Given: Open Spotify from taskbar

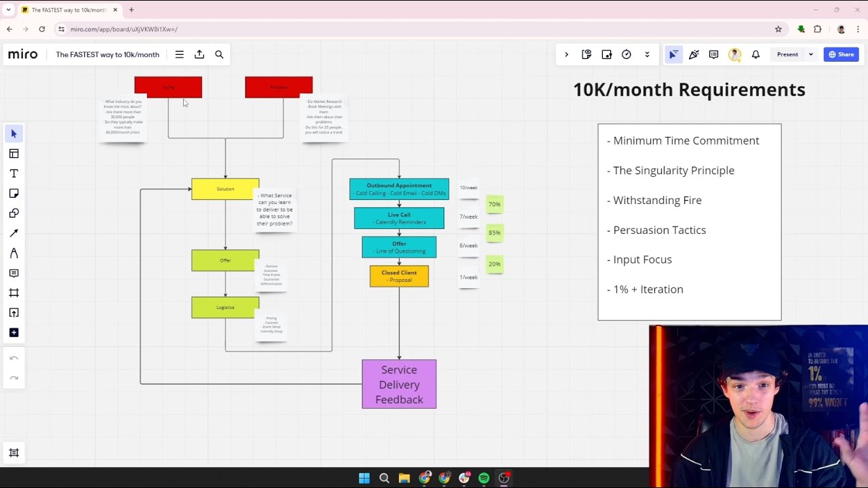Looking at the screenshot, I should click(484, 479).
